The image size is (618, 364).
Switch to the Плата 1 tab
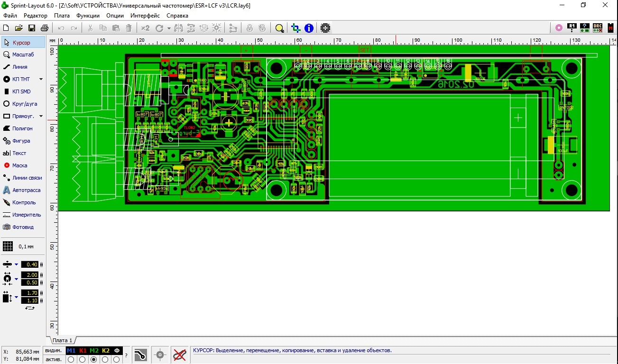62,340
